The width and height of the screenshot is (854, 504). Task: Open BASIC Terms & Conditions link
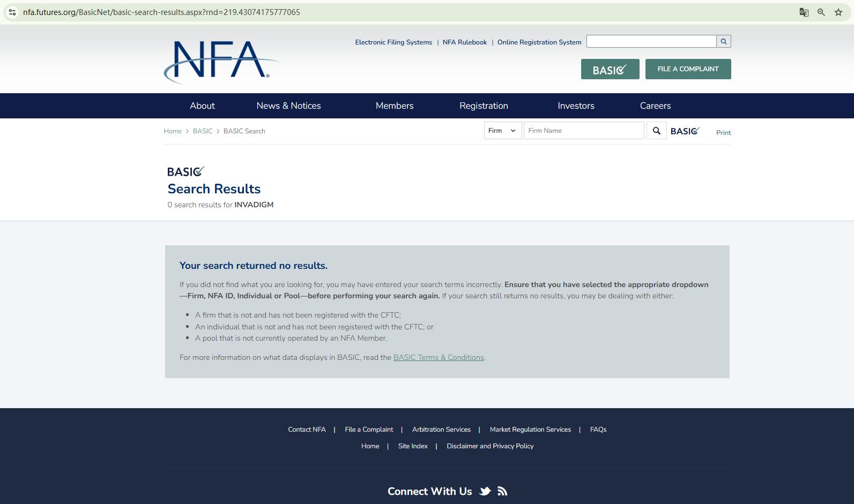click(439, 358)
